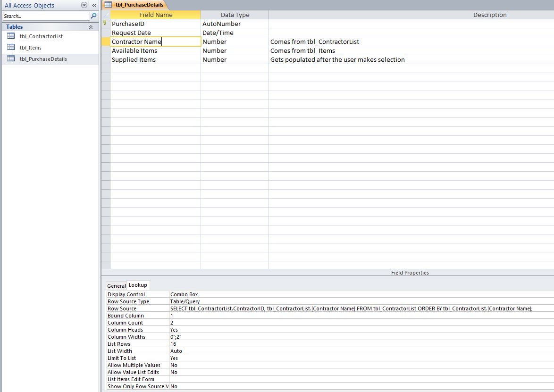Viewport: 554px width, 392px height.
Task: Open tbl_ContractorList in the navigation pane
Action: [41, 36]
